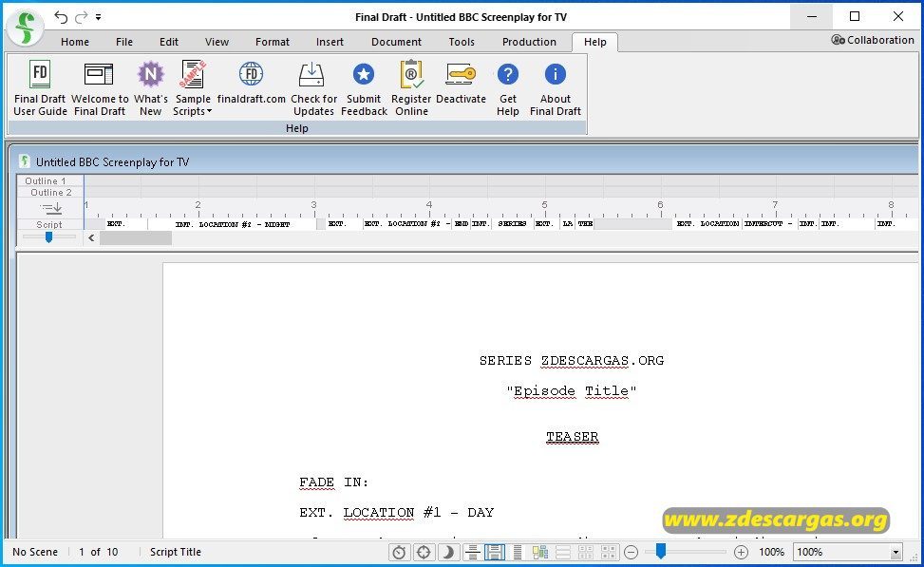This screenshot has width=924, height=567.
Task: Click the zoom out minus button
Action: pos(632,552)
